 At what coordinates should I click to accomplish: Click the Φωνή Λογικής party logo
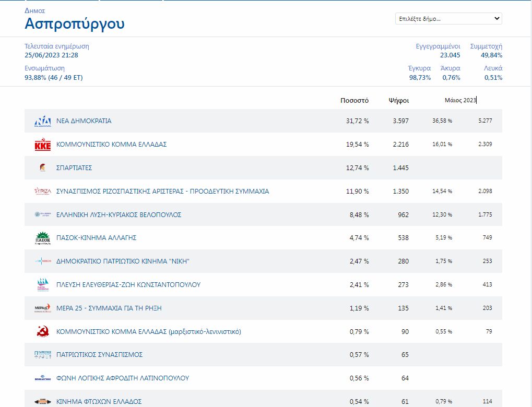(x=43, y=378)
